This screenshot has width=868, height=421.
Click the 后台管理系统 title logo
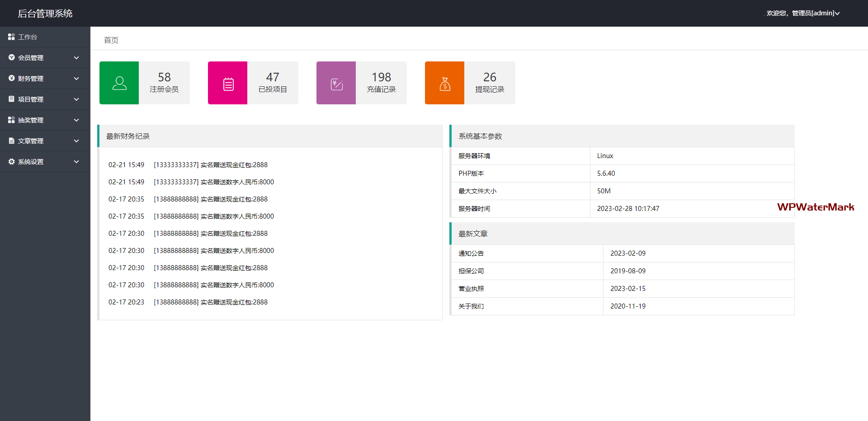(45, 14)
